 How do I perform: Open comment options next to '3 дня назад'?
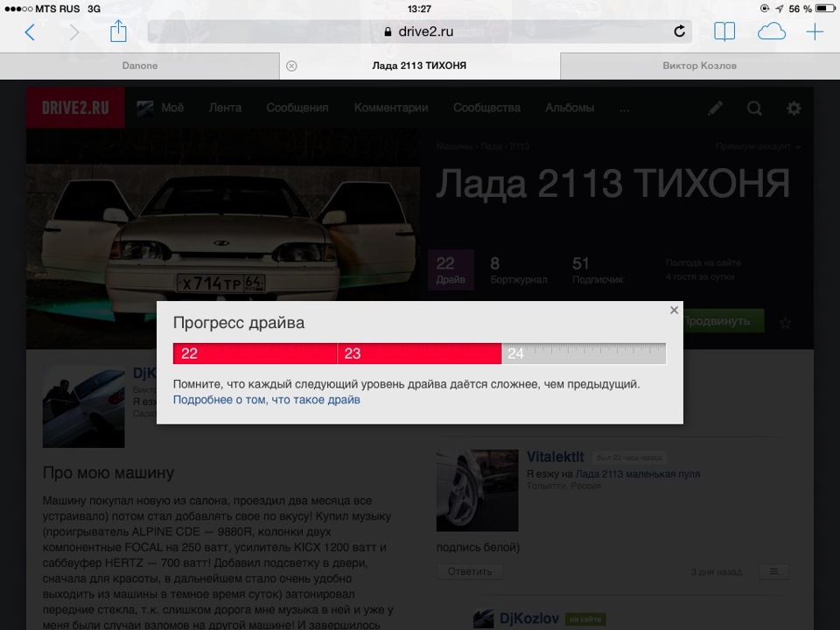[773, 571]
